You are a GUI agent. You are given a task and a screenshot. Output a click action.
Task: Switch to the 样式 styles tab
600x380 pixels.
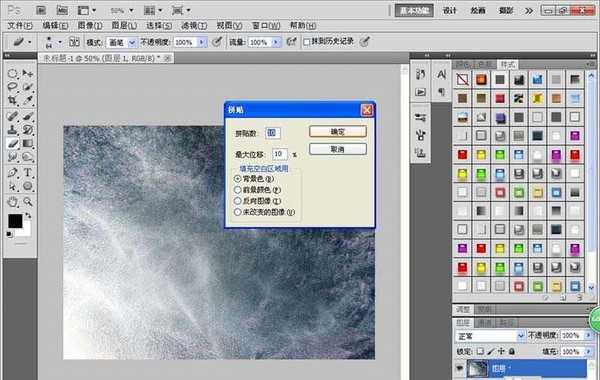(508, 64)
